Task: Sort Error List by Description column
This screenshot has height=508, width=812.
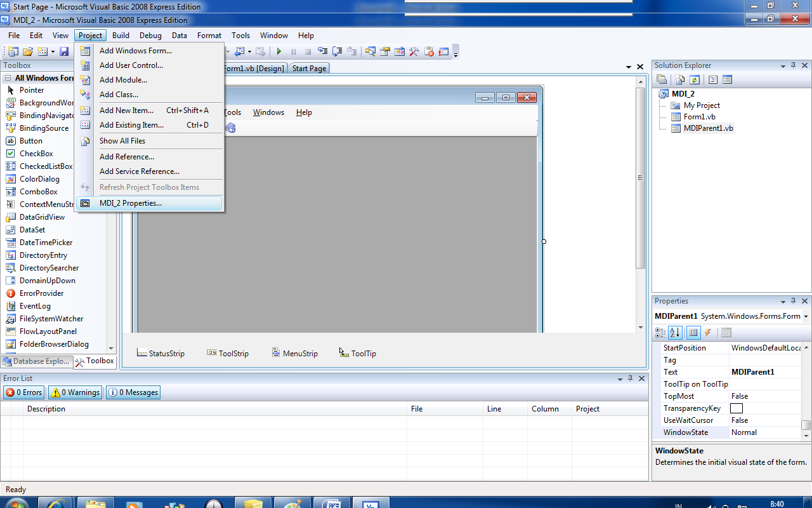Action: 214,409
